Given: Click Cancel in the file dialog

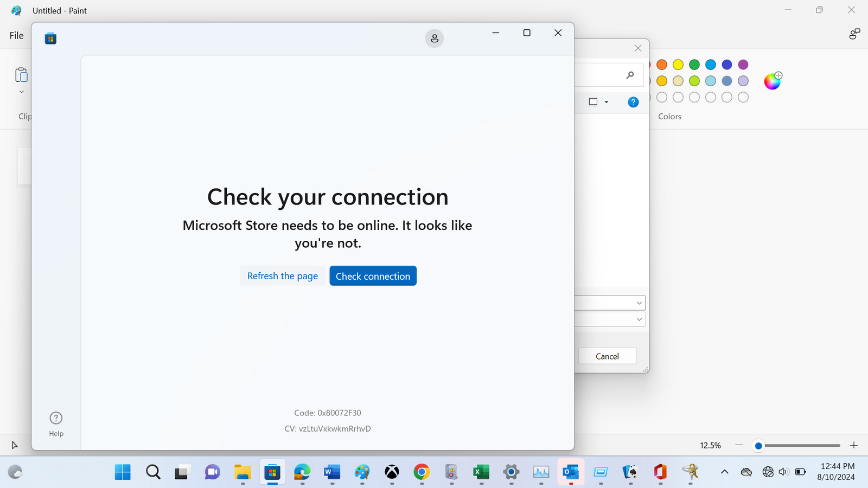Looking at the screenshot, I should [x=607, y=356].
